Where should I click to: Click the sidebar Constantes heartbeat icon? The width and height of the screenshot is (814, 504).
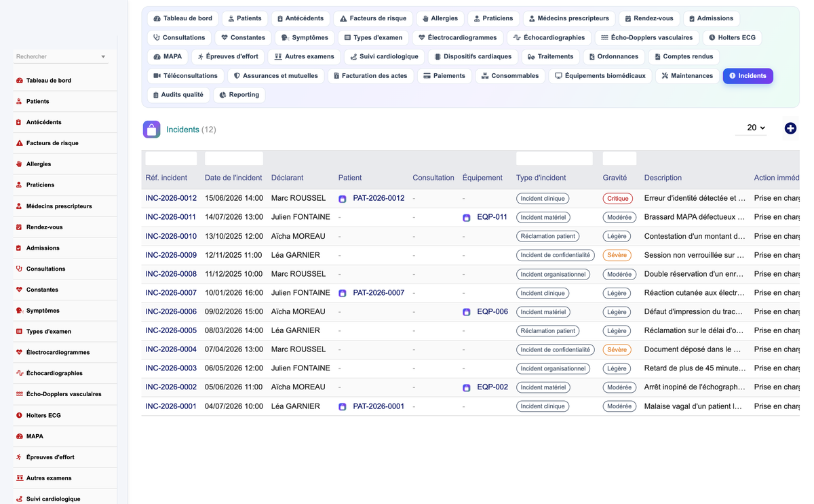pyautogui.click(x=20, y=290)
